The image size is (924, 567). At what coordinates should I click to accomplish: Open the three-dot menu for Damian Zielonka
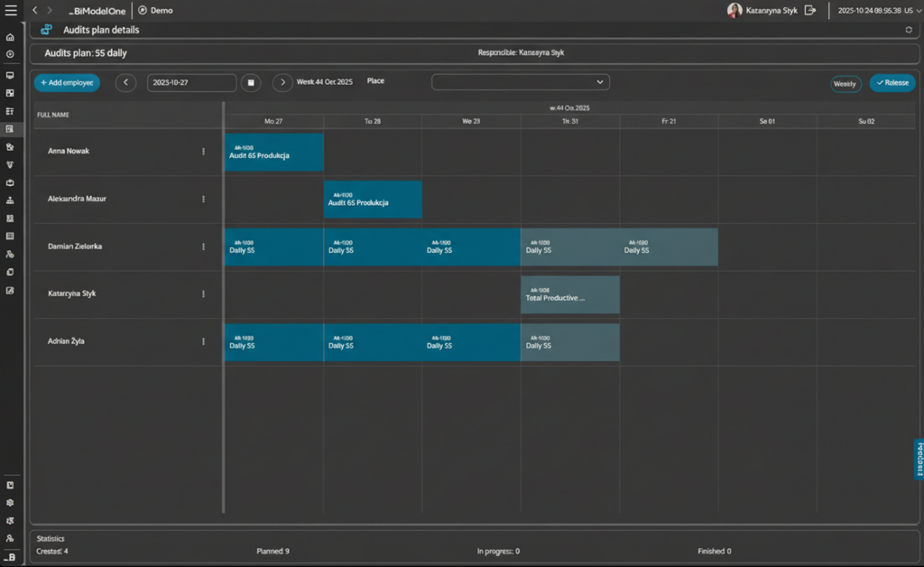[204, 246]
